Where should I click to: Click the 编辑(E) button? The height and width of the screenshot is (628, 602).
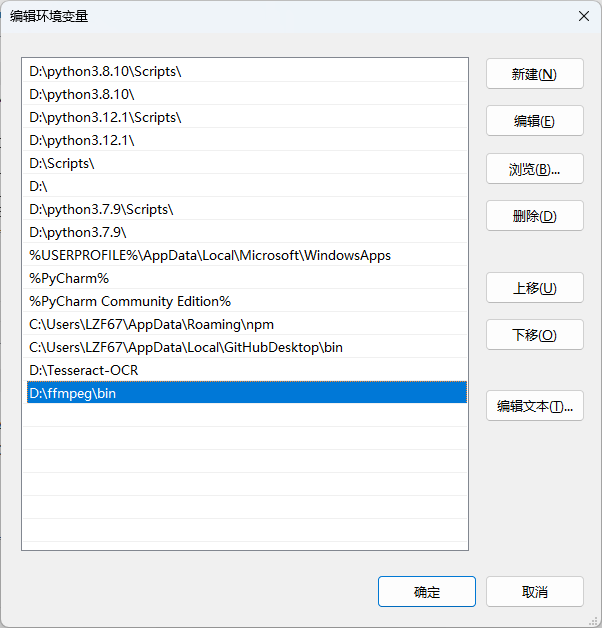pos(535,121)
